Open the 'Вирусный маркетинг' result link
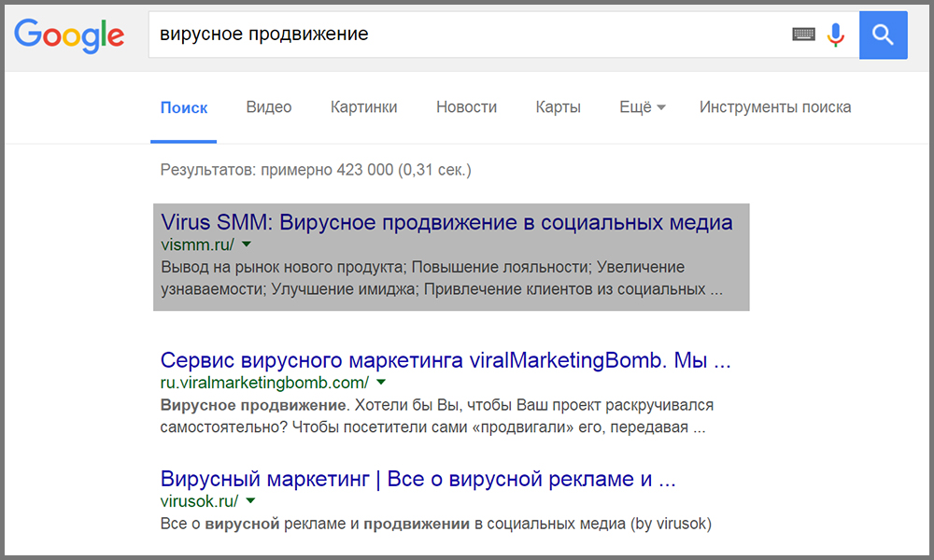934x560 pixels. pos(418,479)
